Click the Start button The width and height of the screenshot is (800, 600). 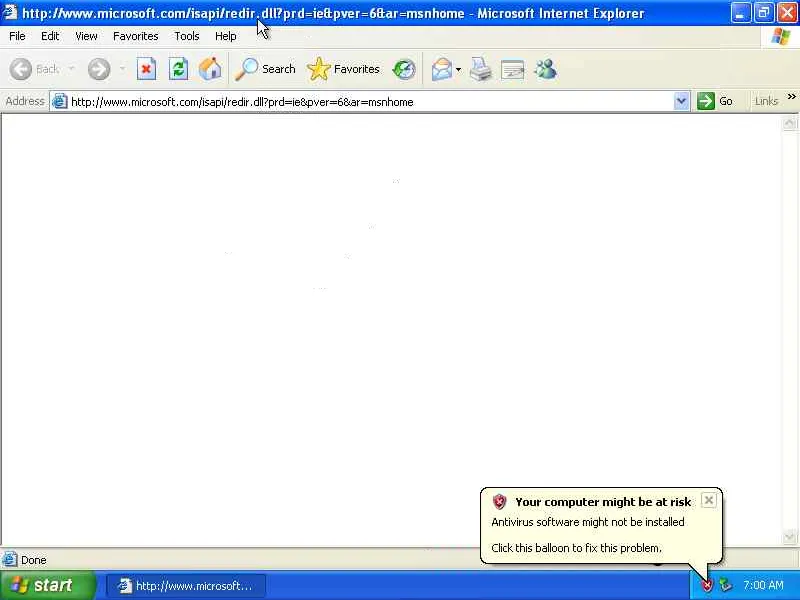[48, 585]
